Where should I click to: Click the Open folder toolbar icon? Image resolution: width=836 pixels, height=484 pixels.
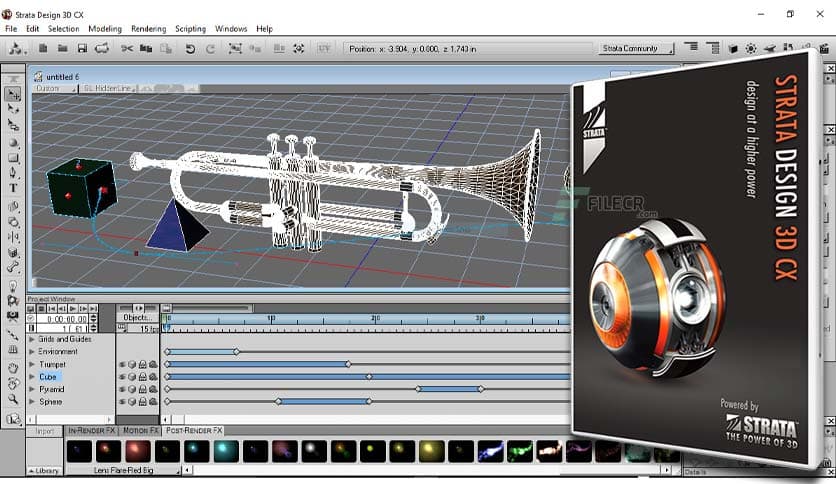tap(62, 49)
